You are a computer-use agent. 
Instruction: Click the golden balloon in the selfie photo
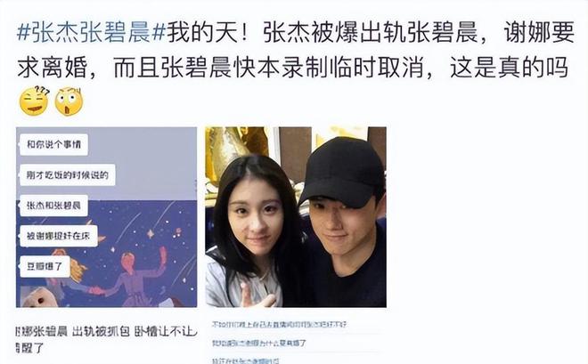[233, 150]
